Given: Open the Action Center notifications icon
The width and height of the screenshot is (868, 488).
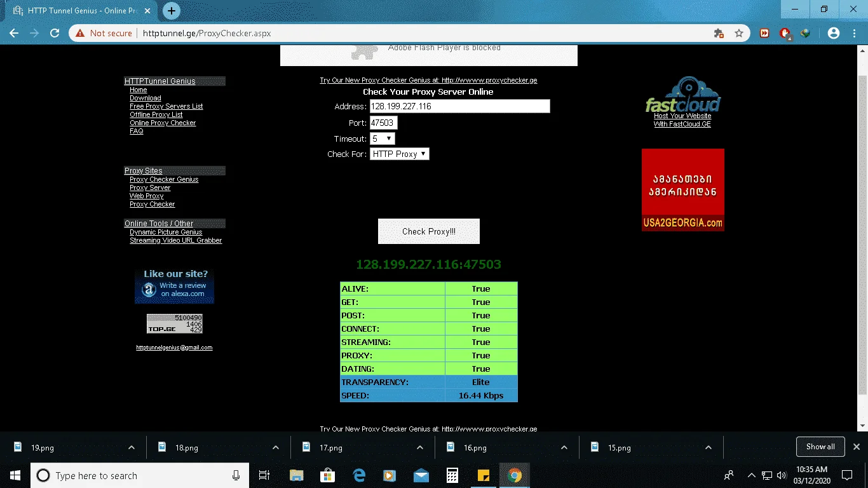Looking at the screenshot, I should [x=846, y=475].
